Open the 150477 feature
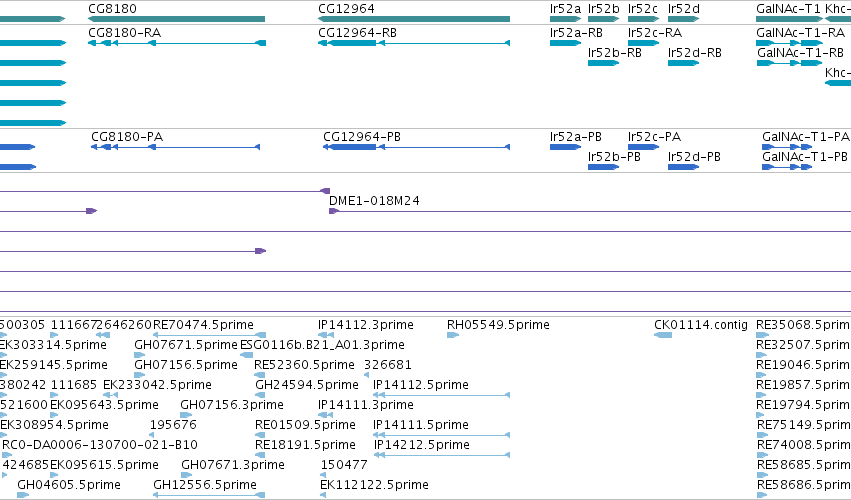851x500 pixels. pos(323,476)
